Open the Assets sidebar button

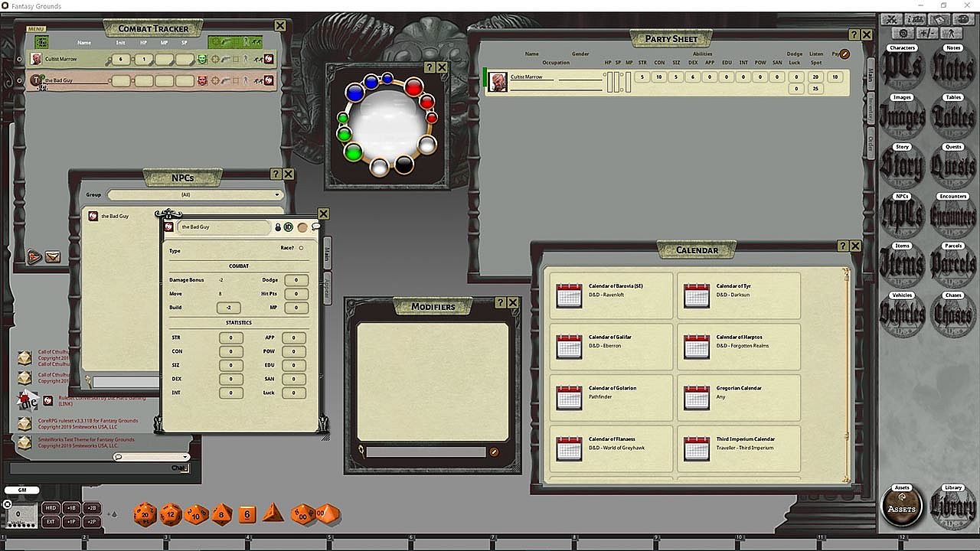click(901, 506)
